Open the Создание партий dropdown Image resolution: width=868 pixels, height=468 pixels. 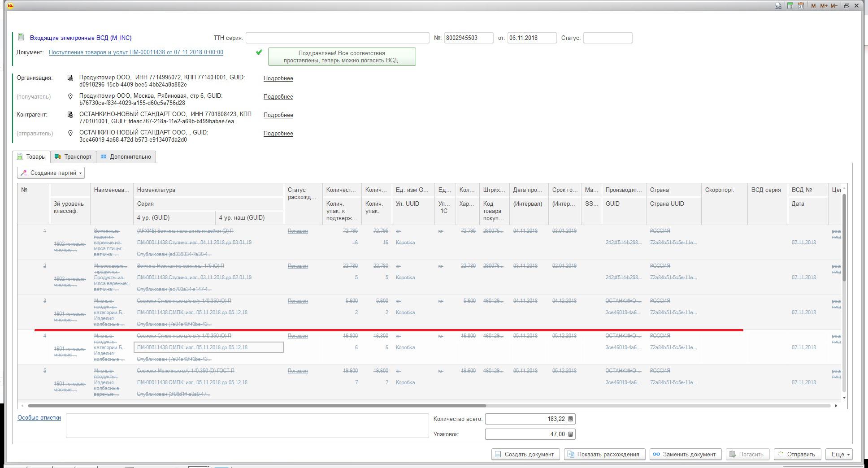51,173
